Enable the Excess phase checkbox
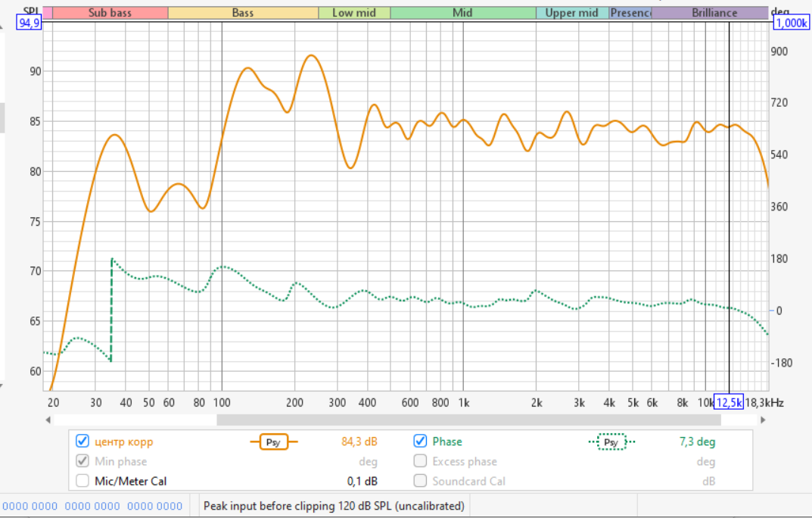The height and width of the screenshot is (518, 812). click(421, 461)
